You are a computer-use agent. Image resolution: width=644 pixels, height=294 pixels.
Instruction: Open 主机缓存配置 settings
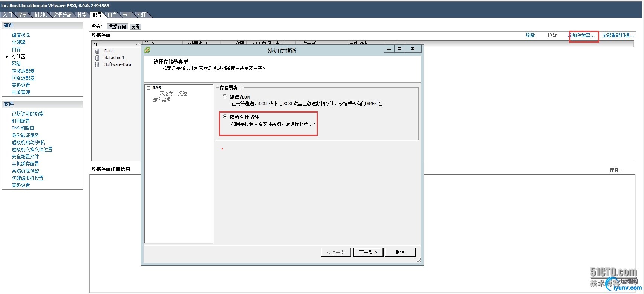coord(25,164)
